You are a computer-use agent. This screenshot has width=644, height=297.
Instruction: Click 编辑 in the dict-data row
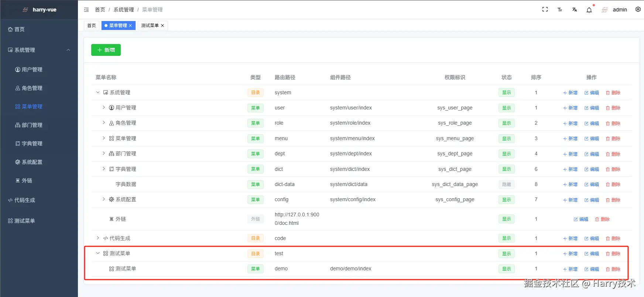point(592,185)
